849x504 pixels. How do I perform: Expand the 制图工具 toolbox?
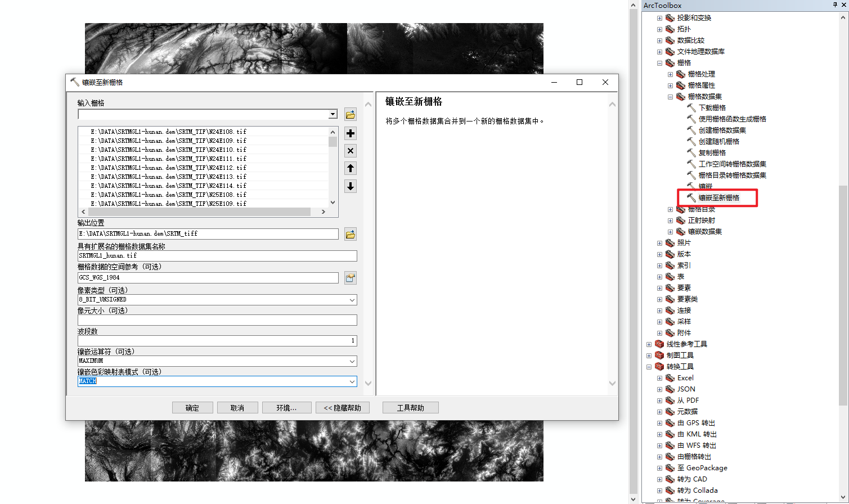pos(649,355)
